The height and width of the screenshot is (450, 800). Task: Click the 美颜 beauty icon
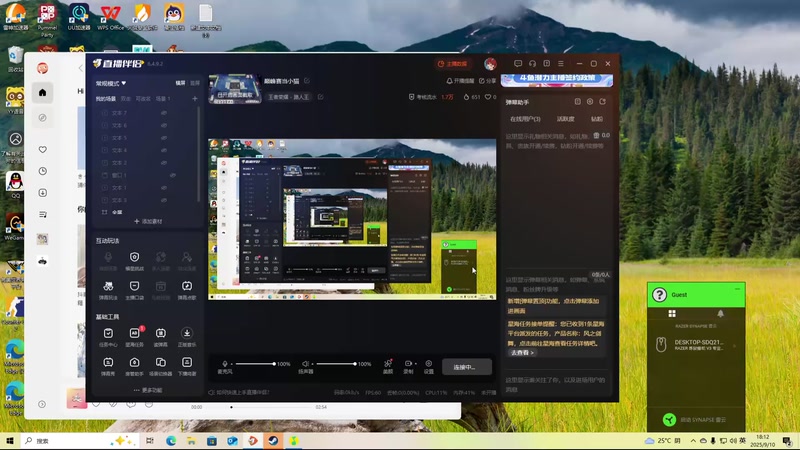point(388,366)
